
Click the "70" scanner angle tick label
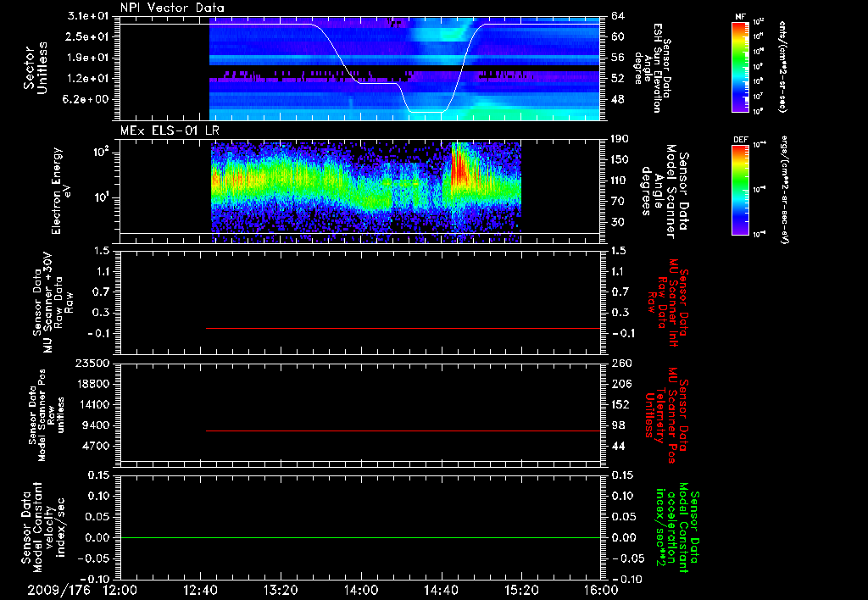coord(618,202)
